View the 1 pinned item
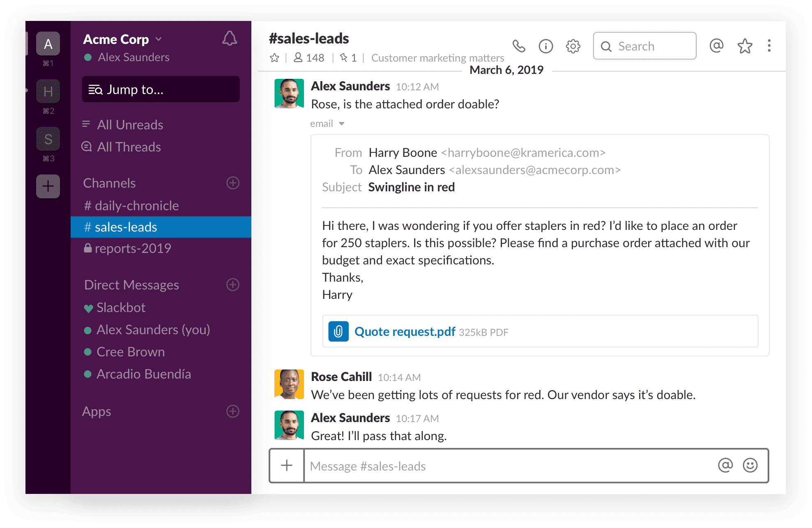 point(348,58)
